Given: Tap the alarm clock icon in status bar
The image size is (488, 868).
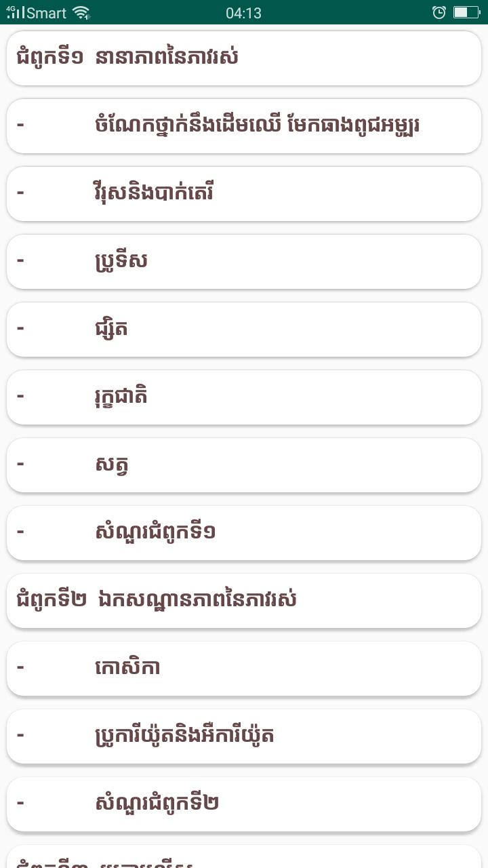Looking at the screenshot, I should pyautogui.click(x=439, y=12).
